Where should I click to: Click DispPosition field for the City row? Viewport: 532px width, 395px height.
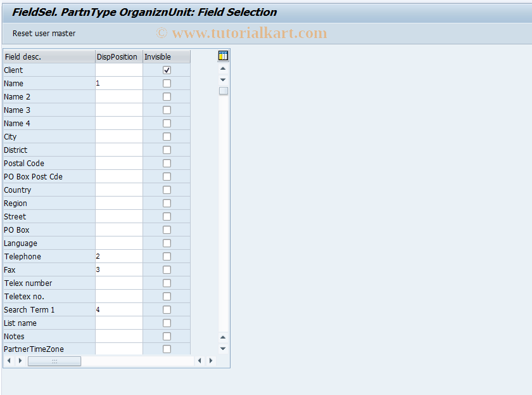coord(119,136)
